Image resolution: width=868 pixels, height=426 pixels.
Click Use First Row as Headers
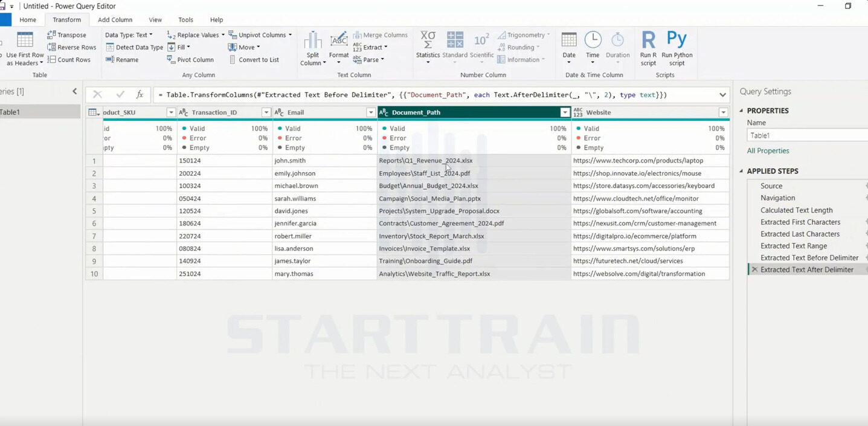[x=25, y=48]
